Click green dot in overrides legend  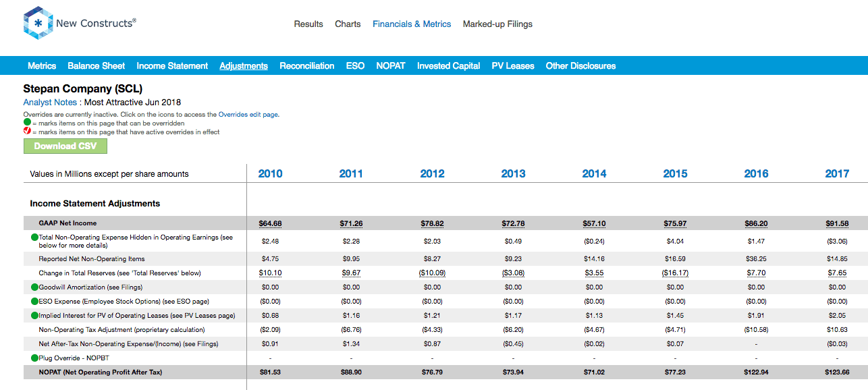tap(27, 123)
